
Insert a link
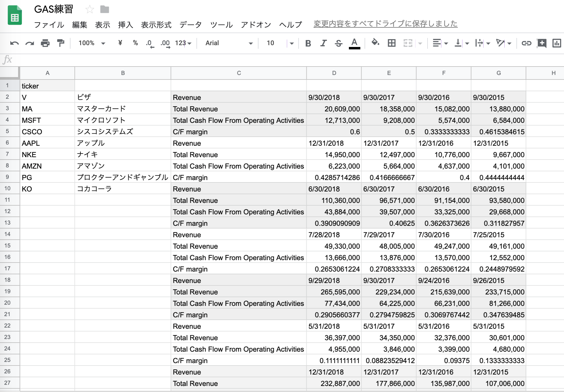[526, 43]
